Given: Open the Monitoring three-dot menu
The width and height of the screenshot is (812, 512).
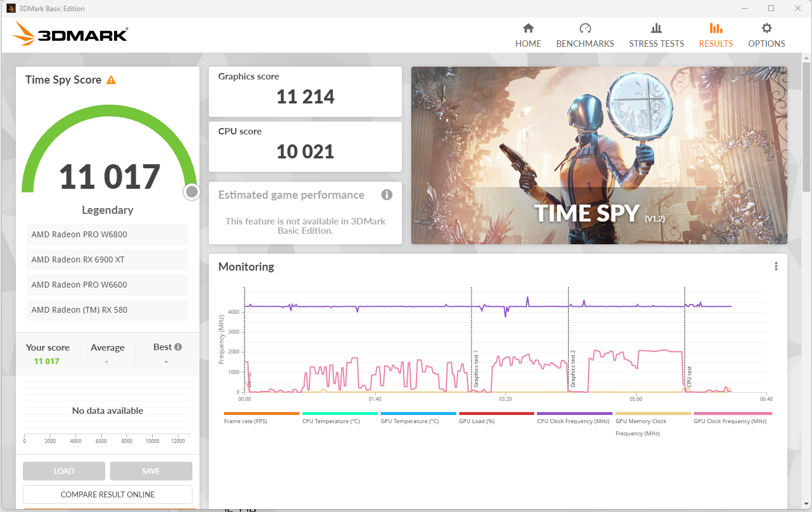Looking at the screenshot, I should click(x=776, y=267).
